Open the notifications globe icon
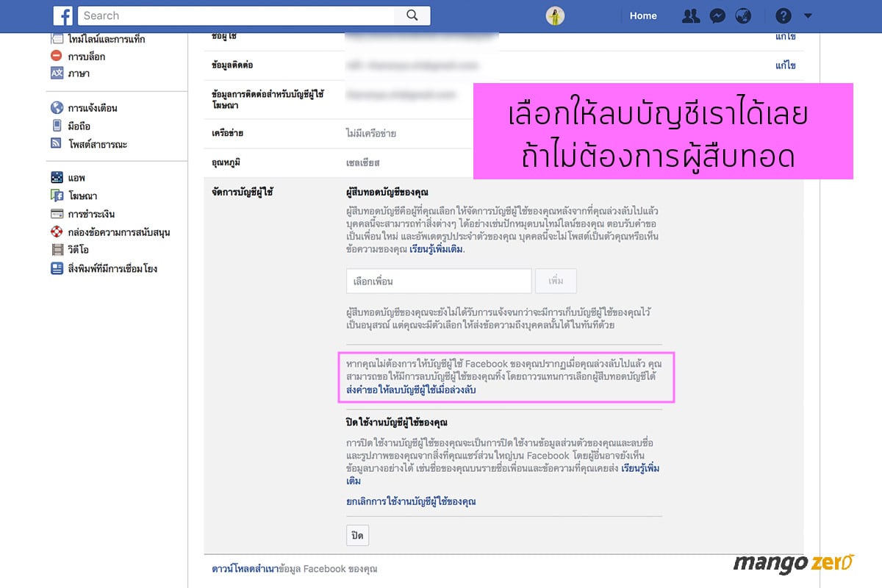This screenshot has width=882, height=588. click(x=745, y=16)
